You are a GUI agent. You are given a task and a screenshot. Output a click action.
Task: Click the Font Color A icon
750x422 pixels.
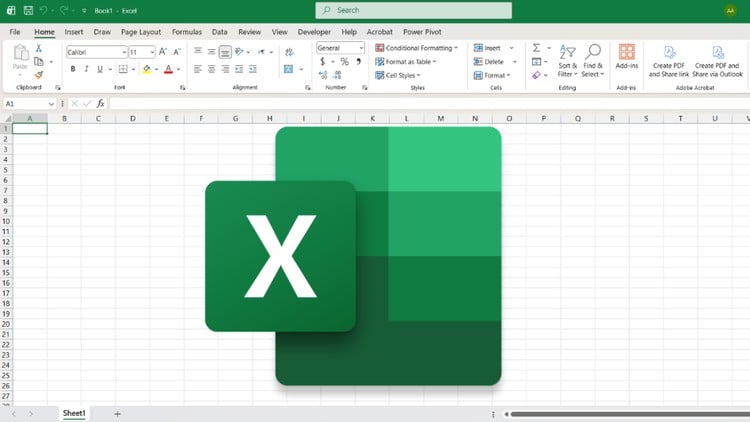pyautogui.click(x=168, y=69)
